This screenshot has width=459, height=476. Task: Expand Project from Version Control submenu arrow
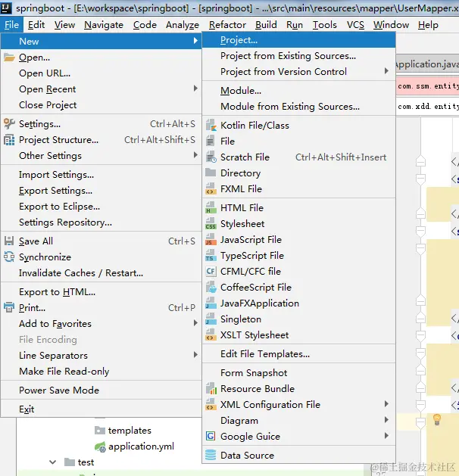tap(386, 71)
